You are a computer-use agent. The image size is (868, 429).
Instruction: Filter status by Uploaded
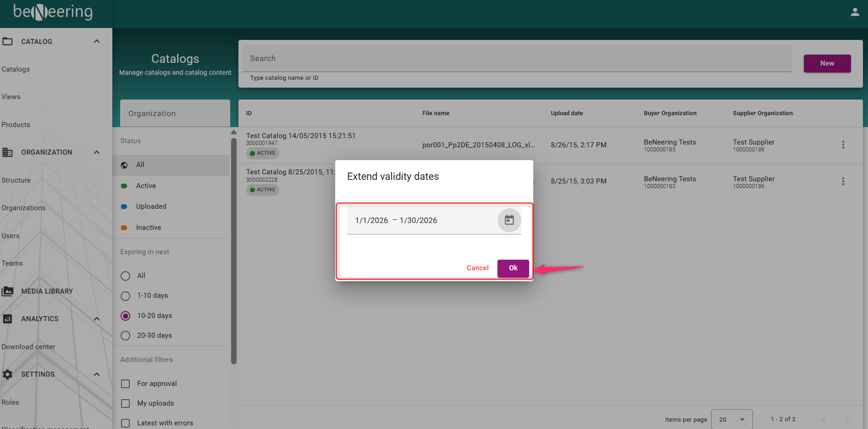tap(151, 206)
